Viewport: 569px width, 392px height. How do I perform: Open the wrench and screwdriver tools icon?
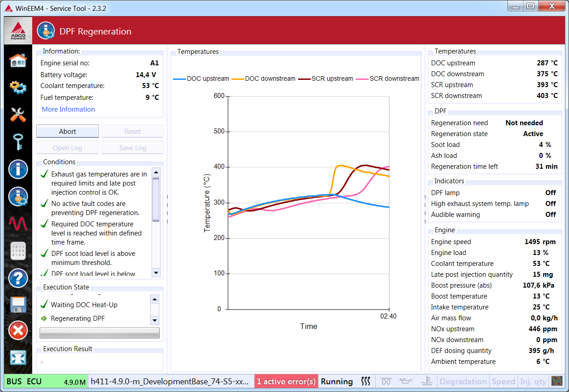[18, 115]
